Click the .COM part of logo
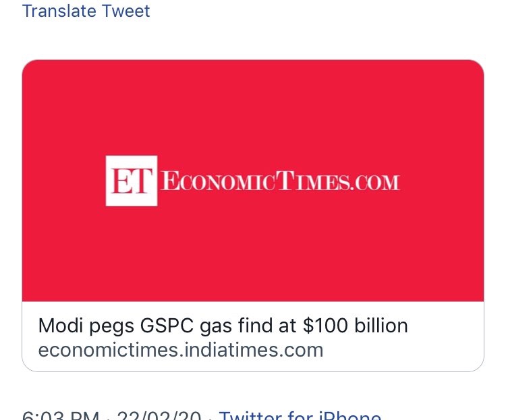 [x=376, y=182]
